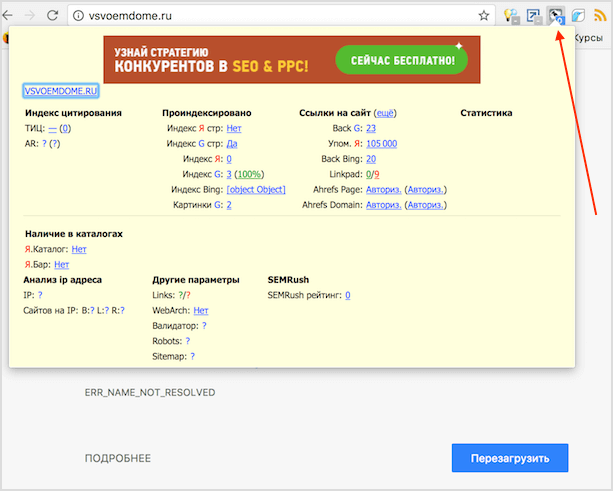
Task: Open the RDS bar extension icon
Action: coord(556,16)
